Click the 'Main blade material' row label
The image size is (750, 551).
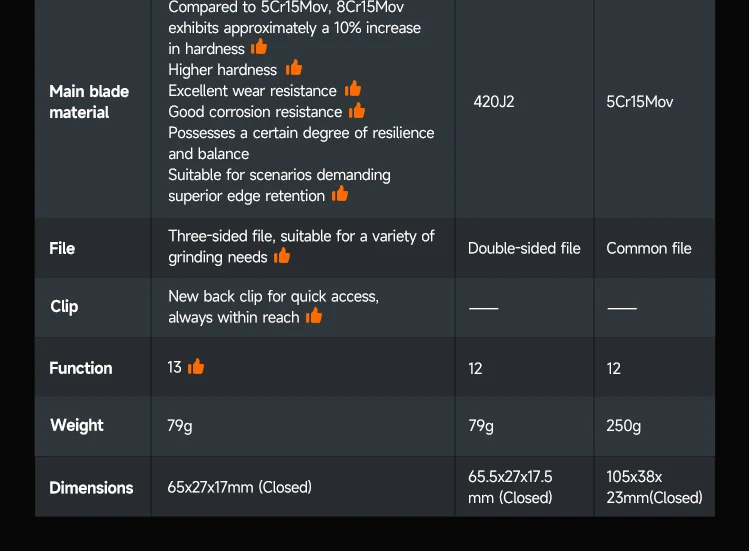89,102
